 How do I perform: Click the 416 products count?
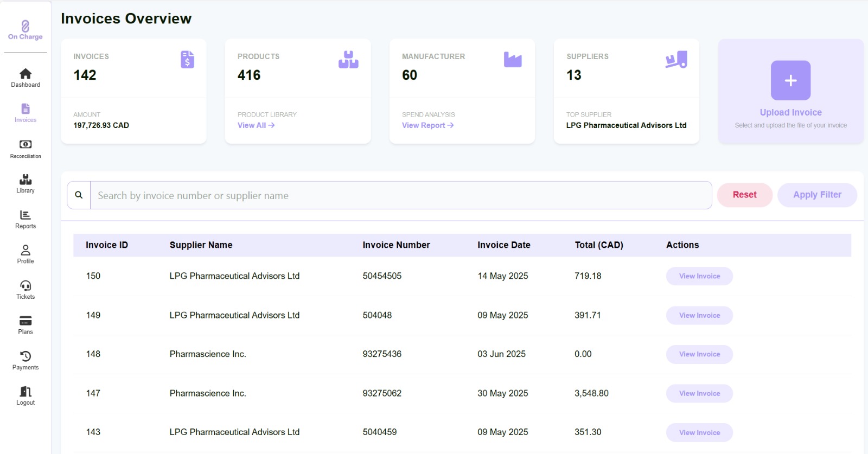[249, 75]
